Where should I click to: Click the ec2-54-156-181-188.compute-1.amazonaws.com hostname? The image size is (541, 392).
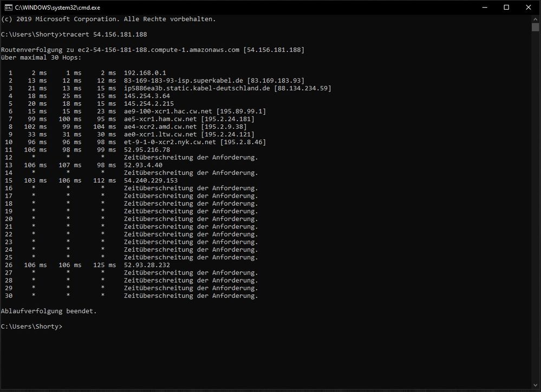coord(158,50)
